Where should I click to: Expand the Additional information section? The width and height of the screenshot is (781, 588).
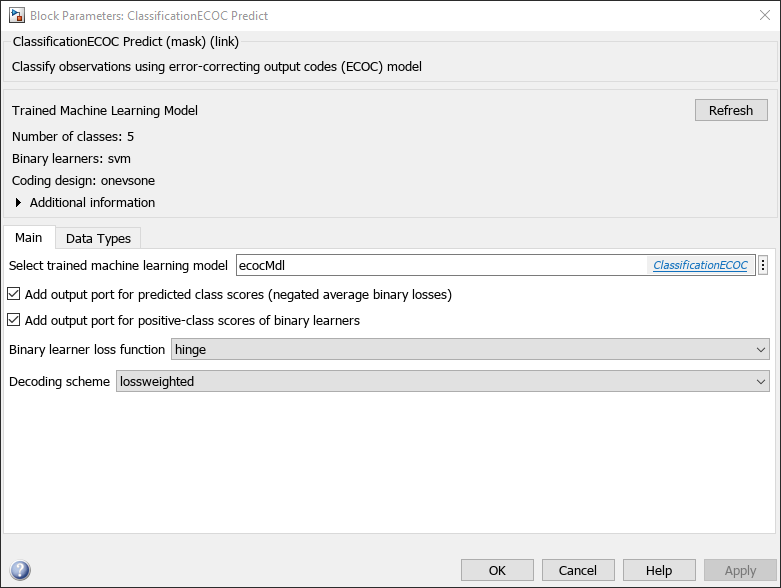[19, 203]
